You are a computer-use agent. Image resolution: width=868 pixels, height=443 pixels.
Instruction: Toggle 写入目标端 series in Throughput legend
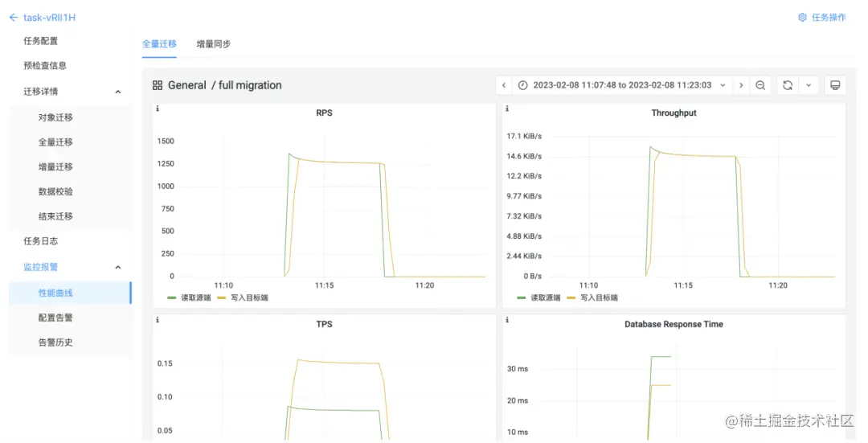[x=599, y=298]
